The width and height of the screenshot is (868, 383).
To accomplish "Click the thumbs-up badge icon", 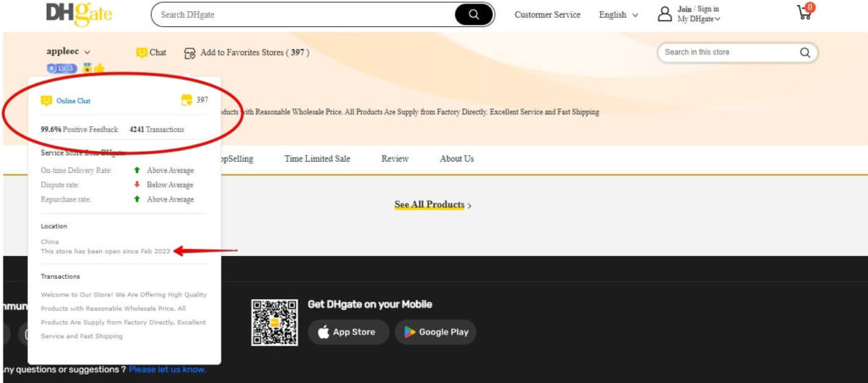I will (x=99, y=68).
